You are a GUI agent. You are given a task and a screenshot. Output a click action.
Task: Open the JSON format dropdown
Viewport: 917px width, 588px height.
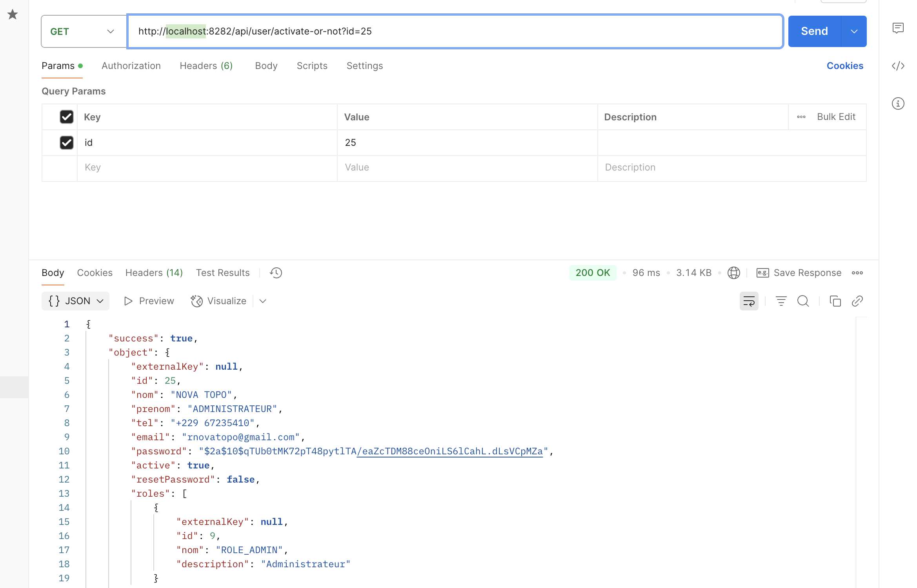75,301
